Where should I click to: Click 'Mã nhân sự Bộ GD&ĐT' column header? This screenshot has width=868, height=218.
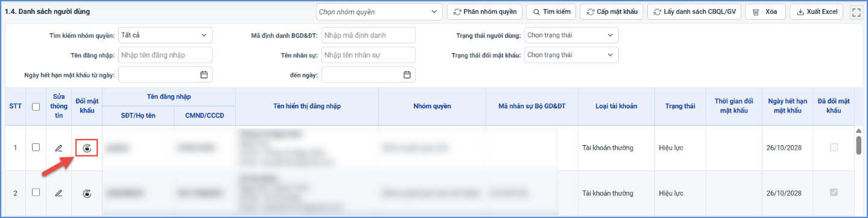[x=532, y=107]
